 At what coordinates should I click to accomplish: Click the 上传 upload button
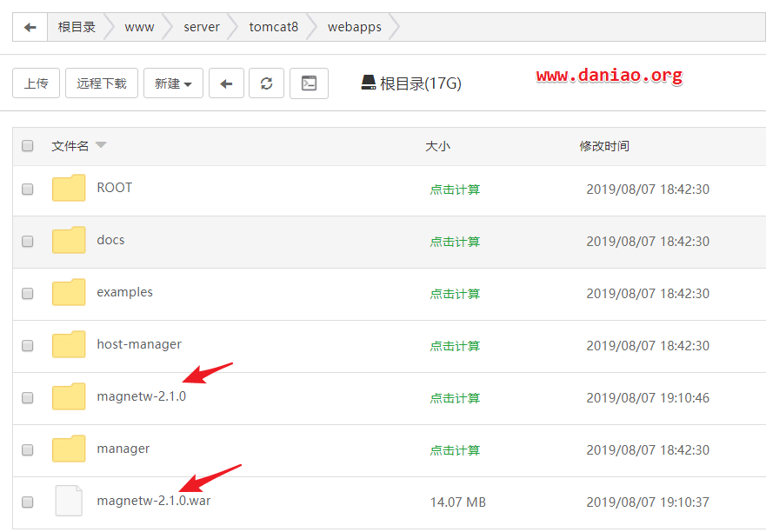click(x=37, y=83)
